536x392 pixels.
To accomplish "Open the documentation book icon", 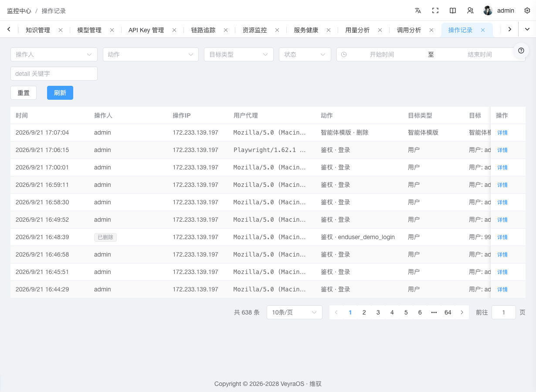I will pyautogui.click(x=453, y=10).
